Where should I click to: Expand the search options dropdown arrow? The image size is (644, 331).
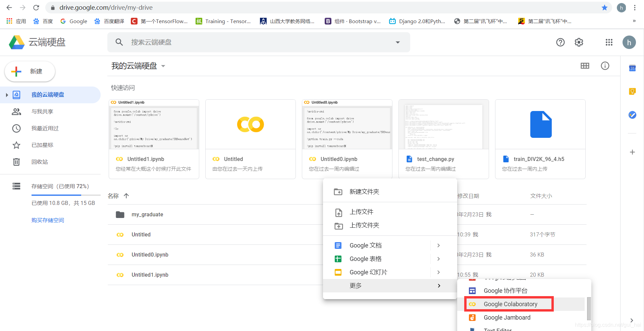click(x=397, y=42)
